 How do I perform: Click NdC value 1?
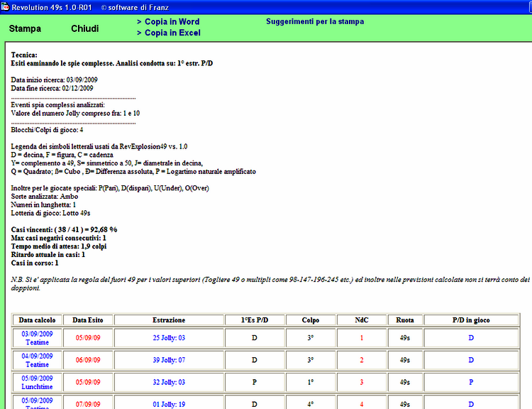[x=361, y=338]
